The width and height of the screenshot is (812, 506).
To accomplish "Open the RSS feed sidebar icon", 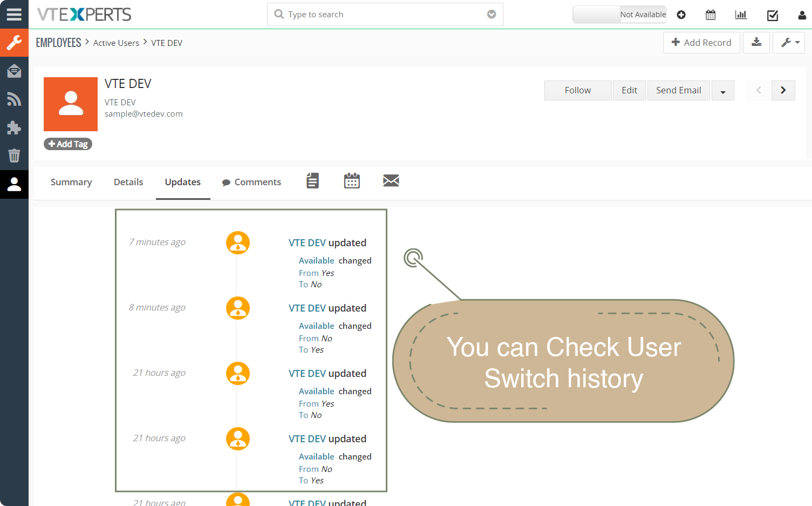I will 14,99.
